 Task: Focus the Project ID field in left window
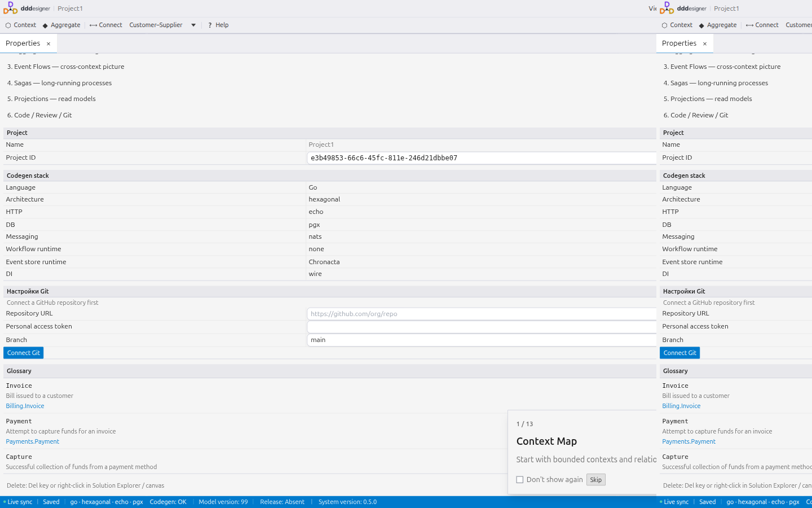482,158
